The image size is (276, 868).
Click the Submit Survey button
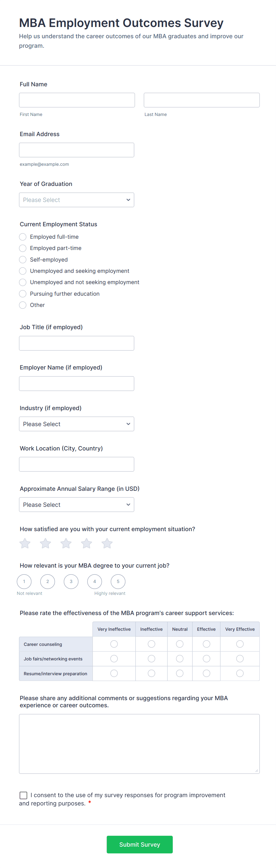139,844
